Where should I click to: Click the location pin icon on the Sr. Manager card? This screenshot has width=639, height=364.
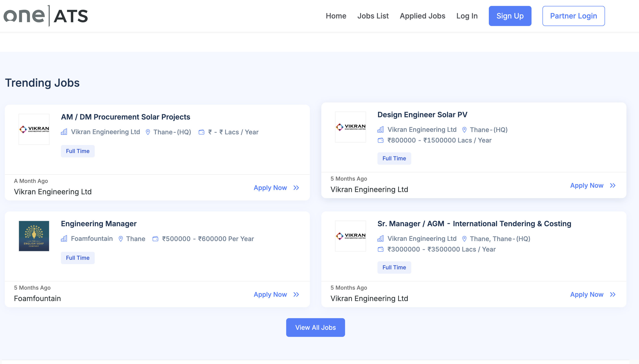click(x=464, y=239)
